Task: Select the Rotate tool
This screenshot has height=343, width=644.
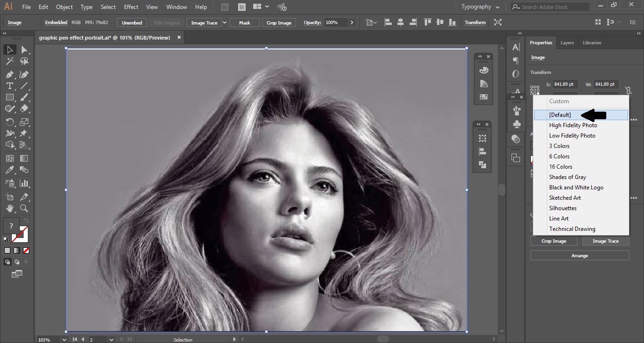Action: click(x=9, y=122)
